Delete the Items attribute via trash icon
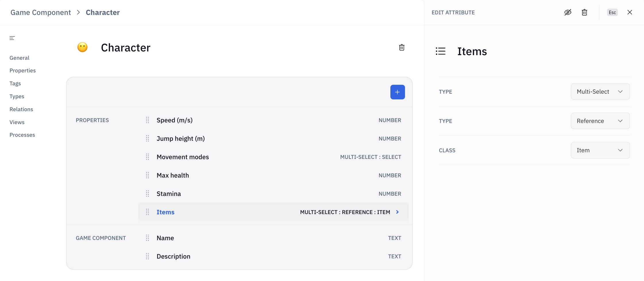The image size is (644, 281). (x=584, y=12)
